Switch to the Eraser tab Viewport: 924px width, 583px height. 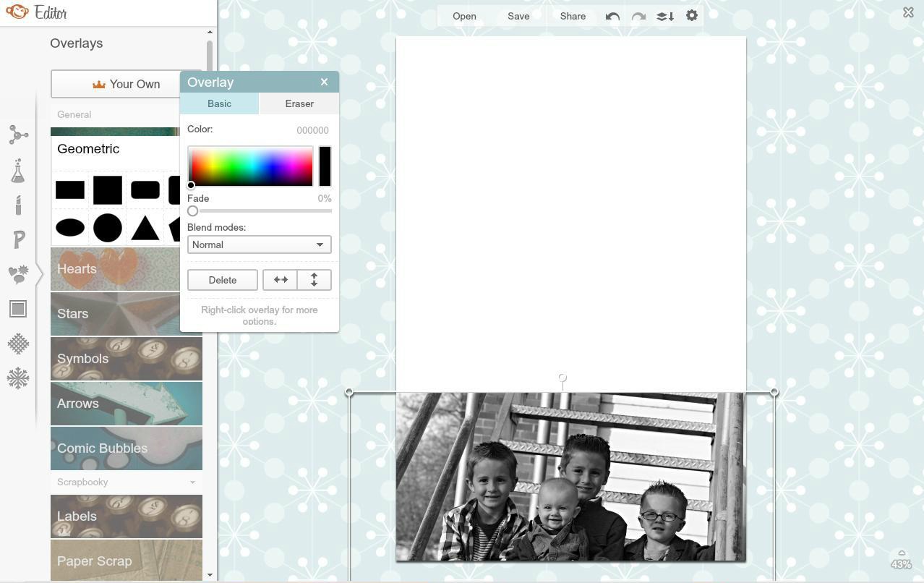click(x=299, y=103)
